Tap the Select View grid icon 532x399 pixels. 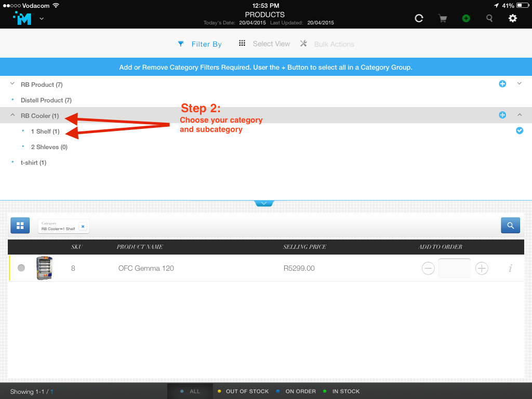(242, 43)
